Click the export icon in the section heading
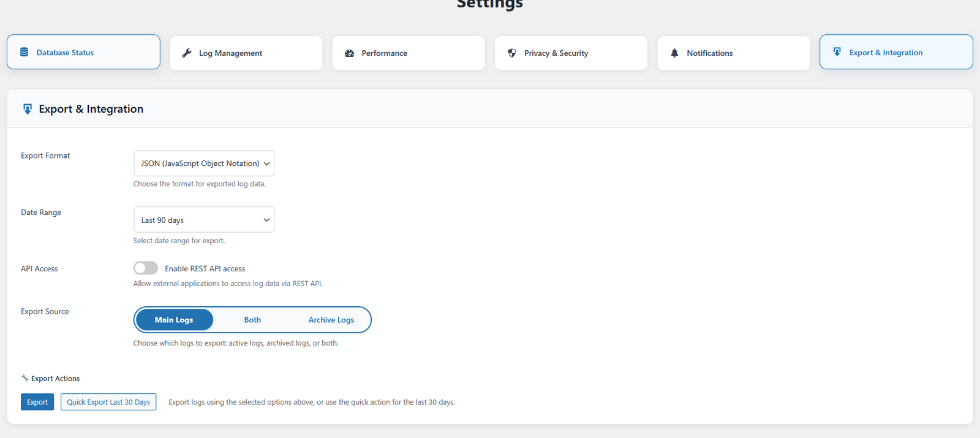Image resolution: width=980 pixels, height=438 pixels. [x=28, y=109]
